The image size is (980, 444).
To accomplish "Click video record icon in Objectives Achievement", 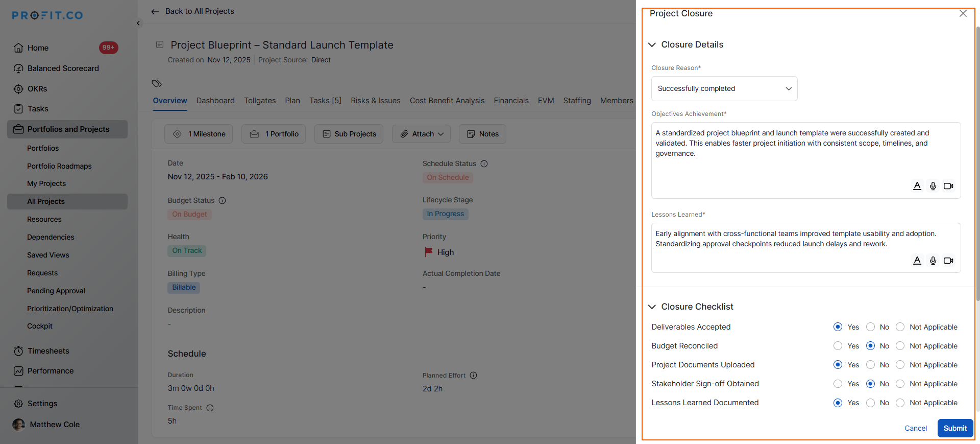I will [948, 186].
